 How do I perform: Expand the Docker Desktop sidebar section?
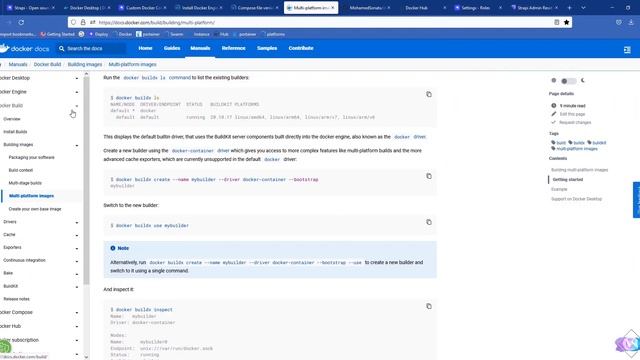[77, 78]
